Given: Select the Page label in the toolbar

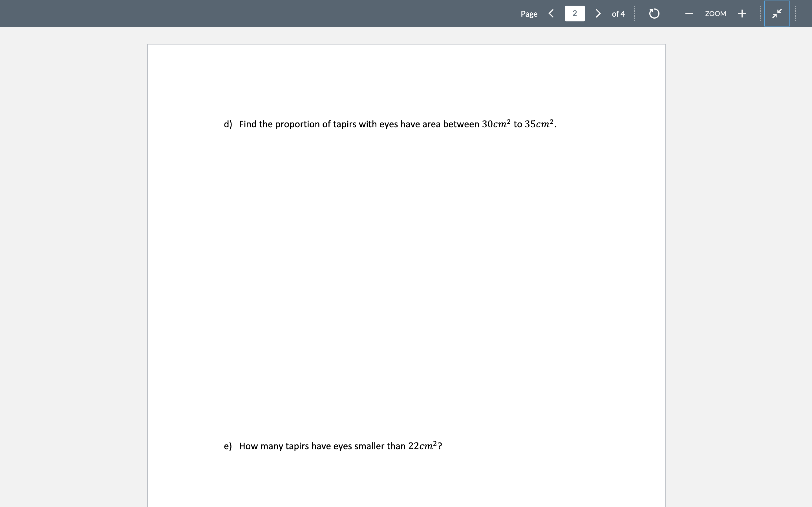Looking at the screenshot, I should [529, 14].
